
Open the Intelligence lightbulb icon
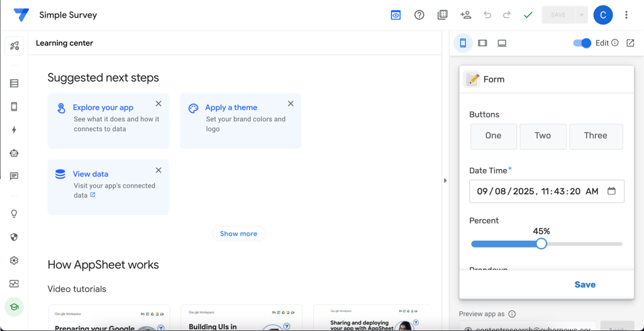click(x=14, y=214)
